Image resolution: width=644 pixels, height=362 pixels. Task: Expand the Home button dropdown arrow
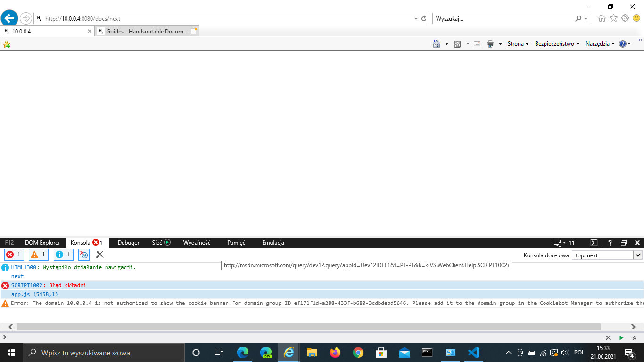click(446, 43)
